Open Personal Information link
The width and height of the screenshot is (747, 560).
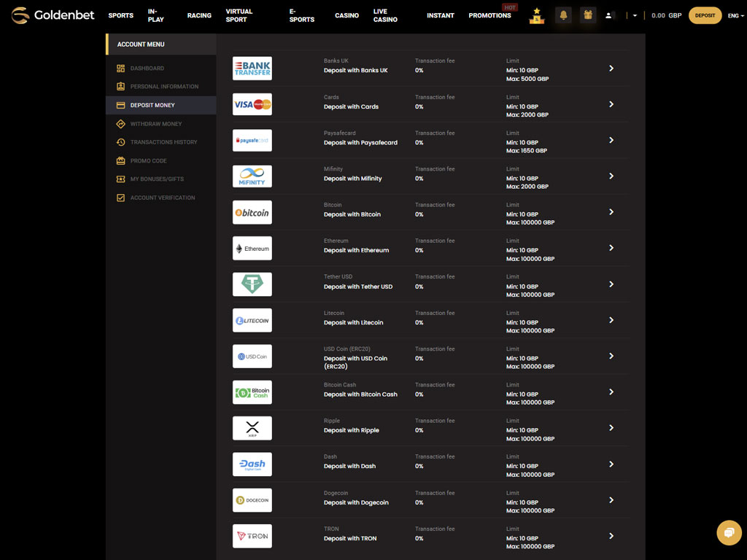click(x=164, y=86)
